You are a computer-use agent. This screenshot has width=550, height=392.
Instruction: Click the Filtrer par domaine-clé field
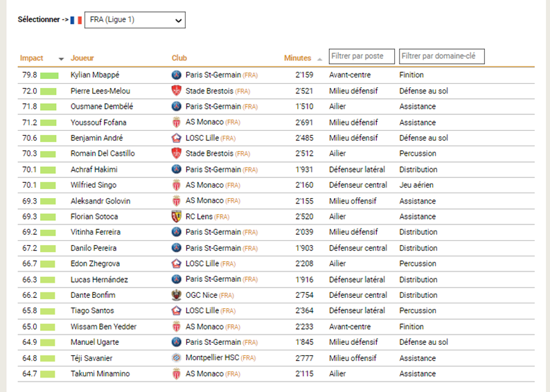point(441,56)
